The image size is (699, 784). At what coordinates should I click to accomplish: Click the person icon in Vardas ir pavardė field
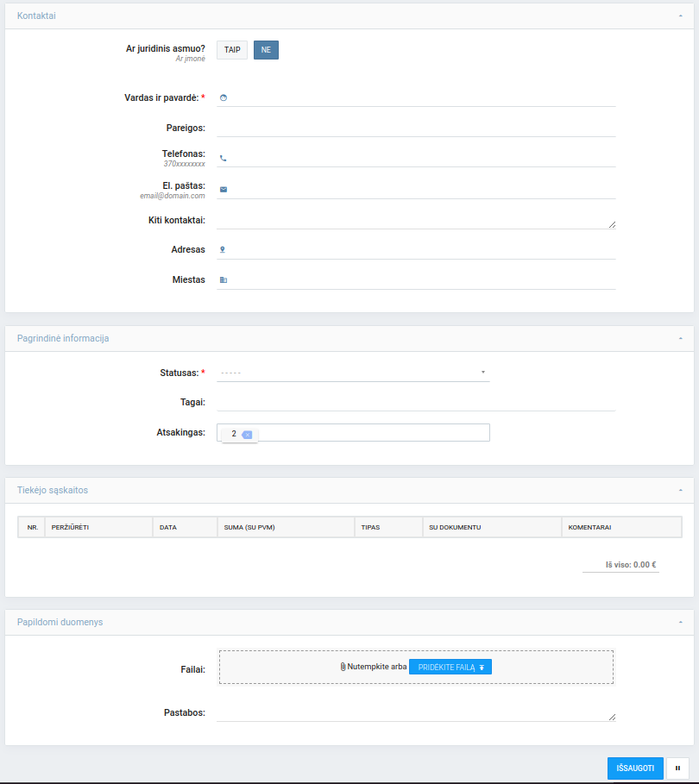click(224, 97)
